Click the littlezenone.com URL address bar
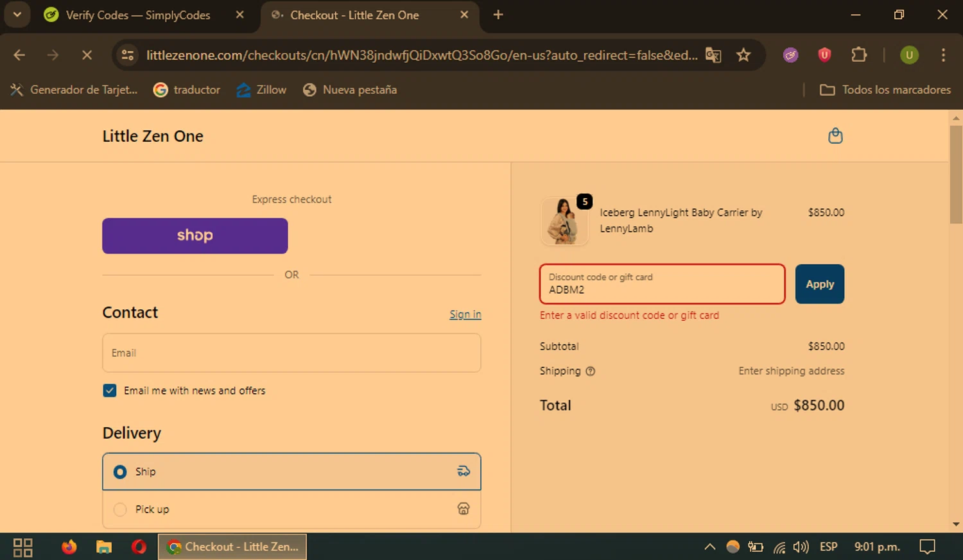This screenshot has width=963, height=560. 421,55
